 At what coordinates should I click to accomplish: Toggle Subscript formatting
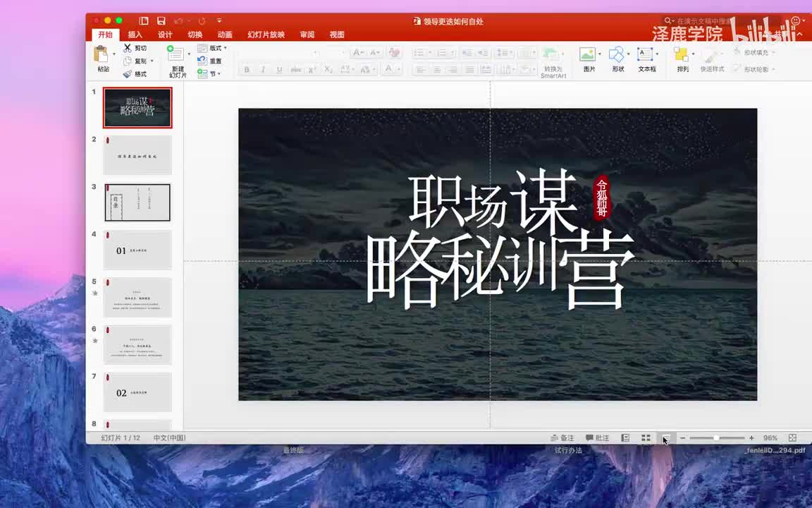(x=328, y=69)
